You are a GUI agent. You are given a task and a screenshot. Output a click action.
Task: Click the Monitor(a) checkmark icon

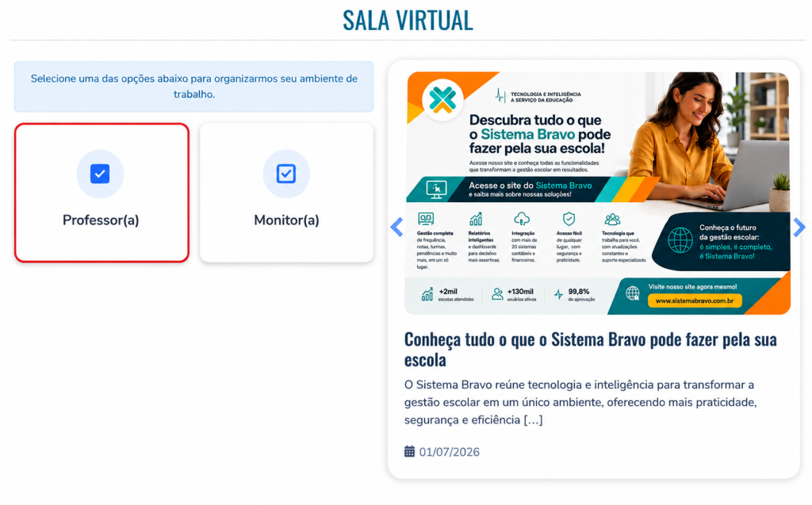click(x=285, y=174)
